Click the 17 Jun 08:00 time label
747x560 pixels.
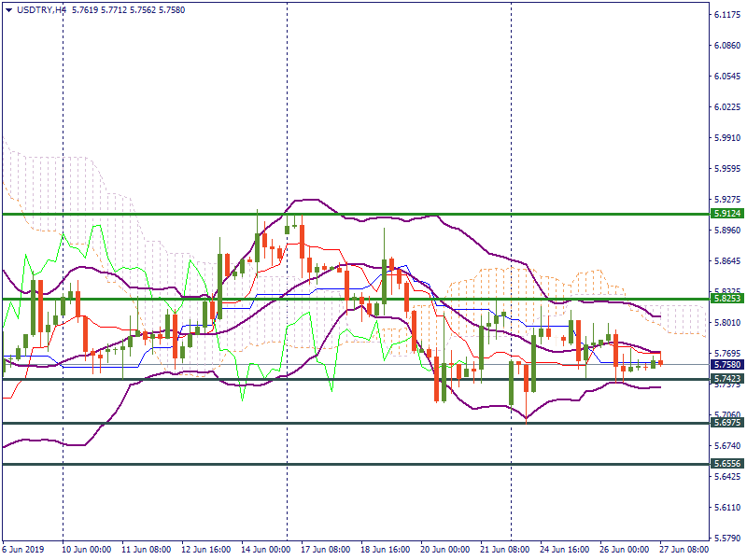[x=326, y=550]
